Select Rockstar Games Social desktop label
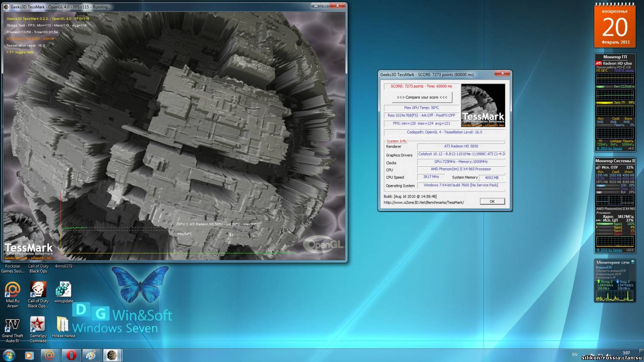 click(x=12, y=269)
